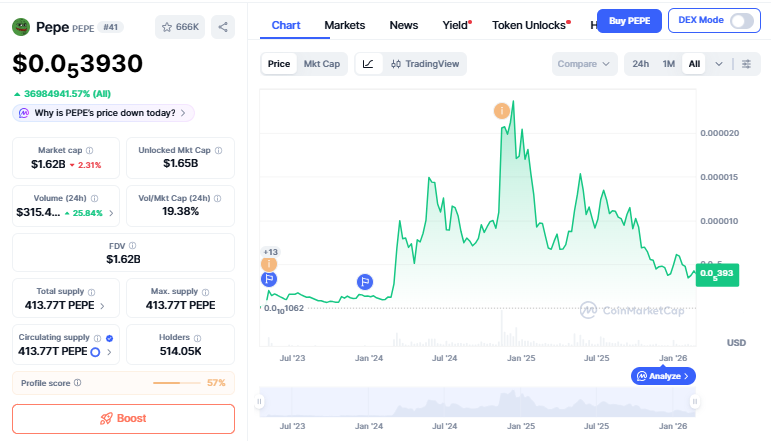
Task: Select the line chart style icon
Action: coord(369,64)
